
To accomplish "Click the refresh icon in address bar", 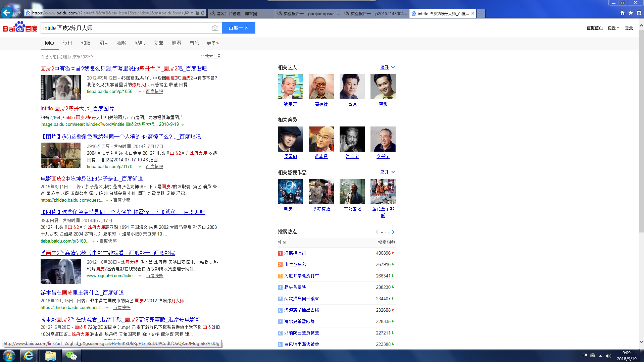I will click(x=203, y=13).
